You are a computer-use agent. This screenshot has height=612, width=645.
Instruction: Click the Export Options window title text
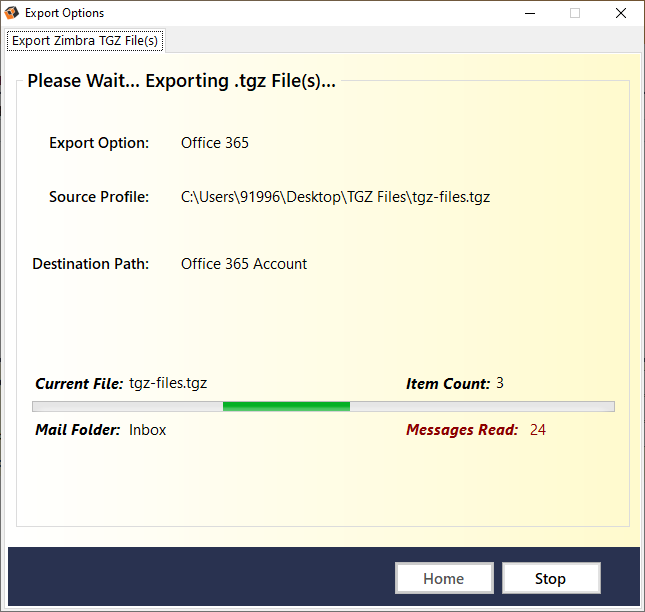(64, 13)
